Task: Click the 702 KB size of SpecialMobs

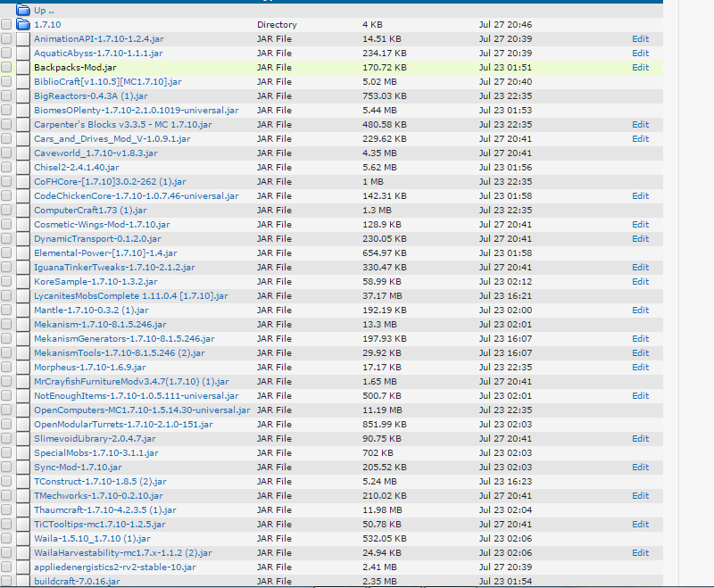Action: click(378, 453)
